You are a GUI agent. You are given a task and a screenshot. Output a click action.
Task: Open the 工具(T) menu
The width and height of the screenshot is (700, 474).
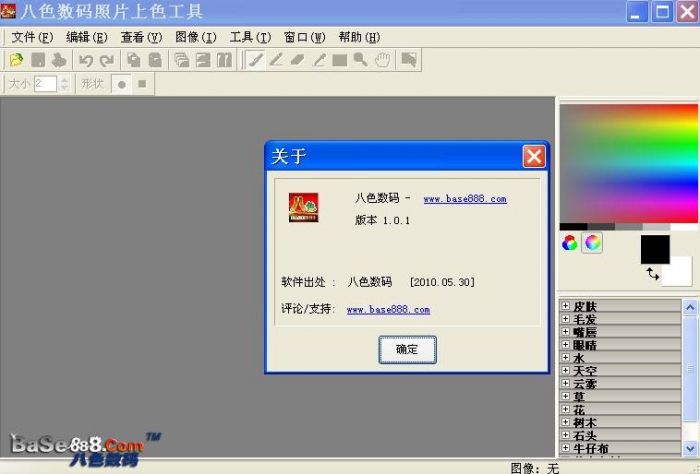click(250, 37)
